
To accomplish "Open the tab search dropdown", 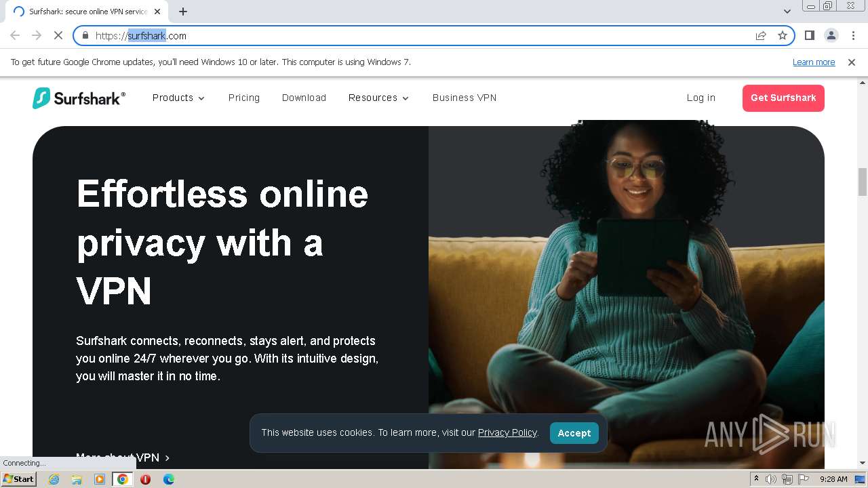I will click(787, 12).
